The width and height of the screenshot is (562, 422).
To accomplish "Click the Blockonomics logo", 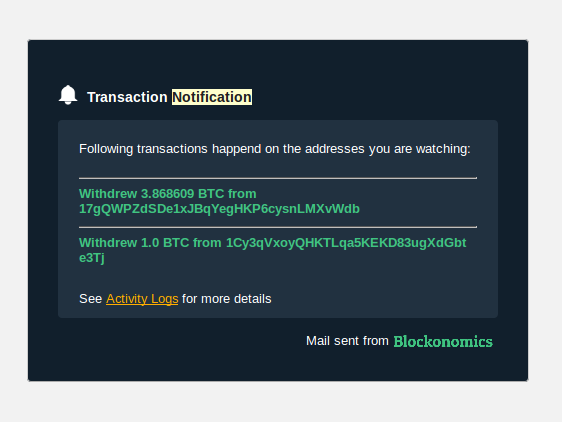I will click(x=443, y=341).
